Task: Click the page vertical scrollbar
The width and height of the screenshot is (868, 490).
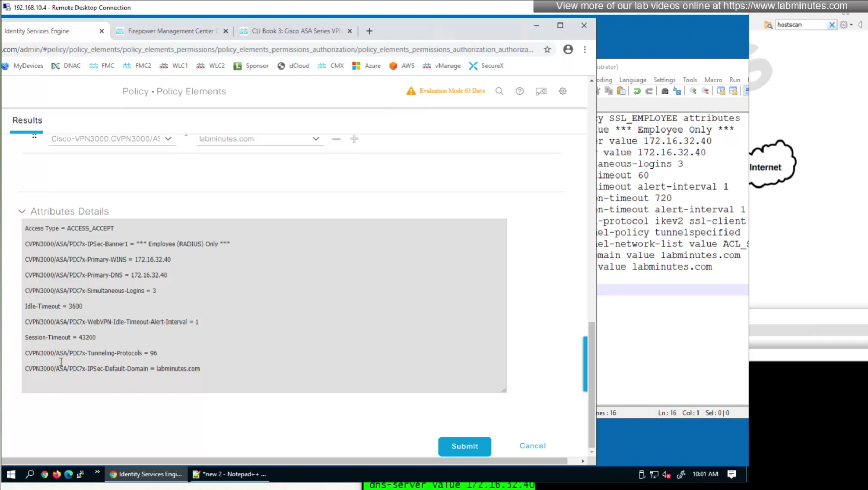Action: click(591, 385)
